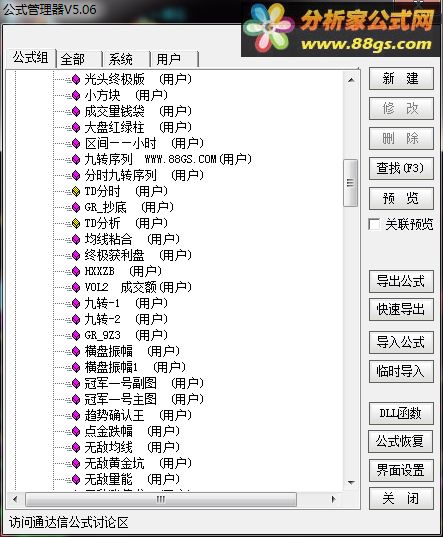Switch to the 公式组 tab
This screenshot has width=443, height=537.
[31, 58]
